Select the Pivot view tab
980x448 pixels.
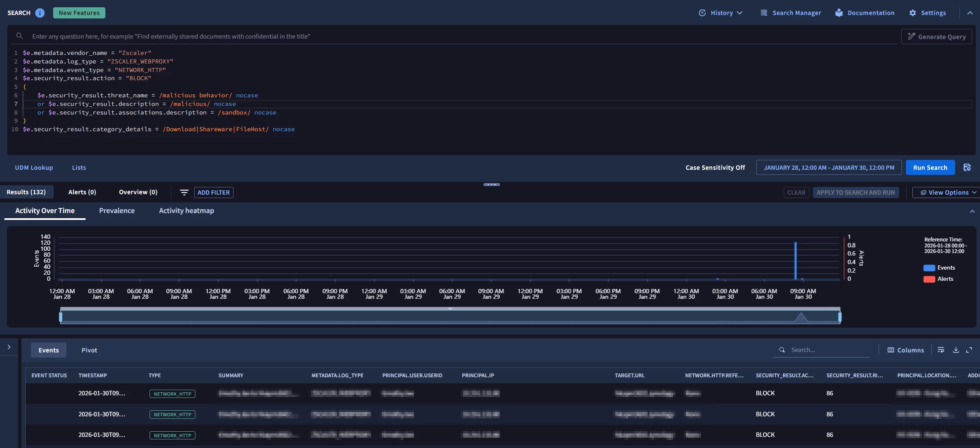(x=89, y=350)
